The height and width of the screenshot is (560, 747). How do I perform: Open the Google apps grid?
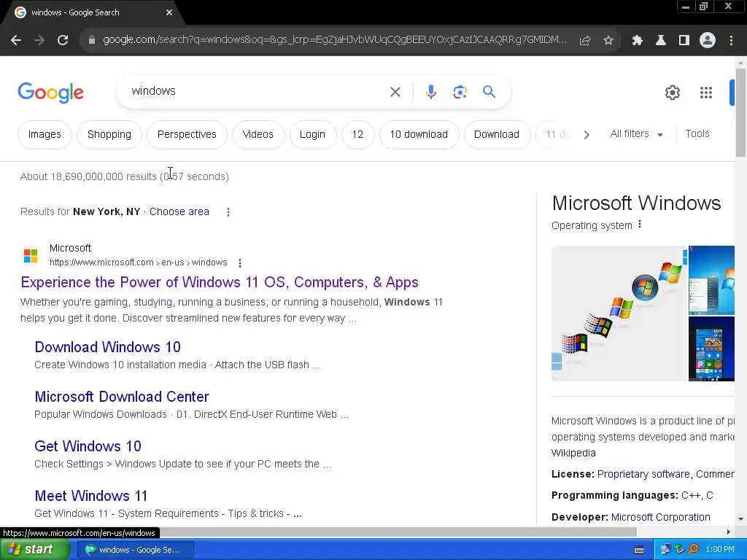706,93
